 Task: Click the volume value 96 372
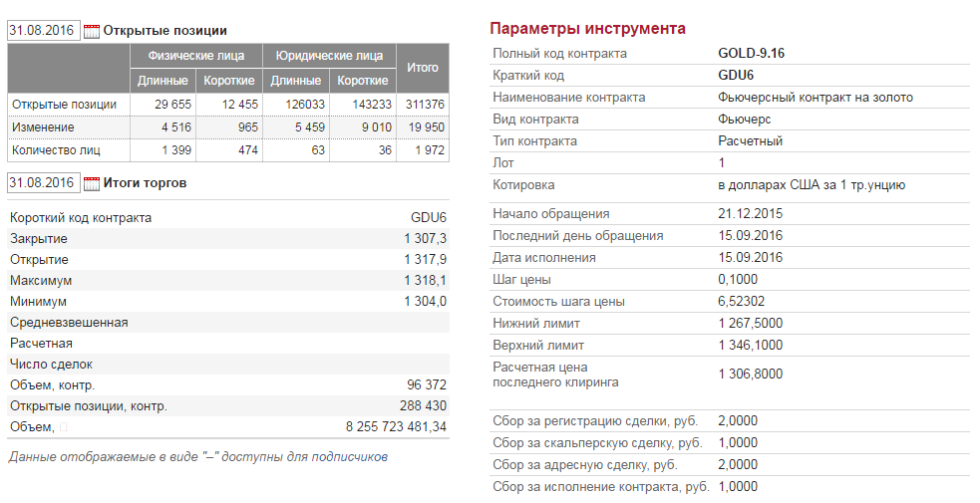pos(427,385)
